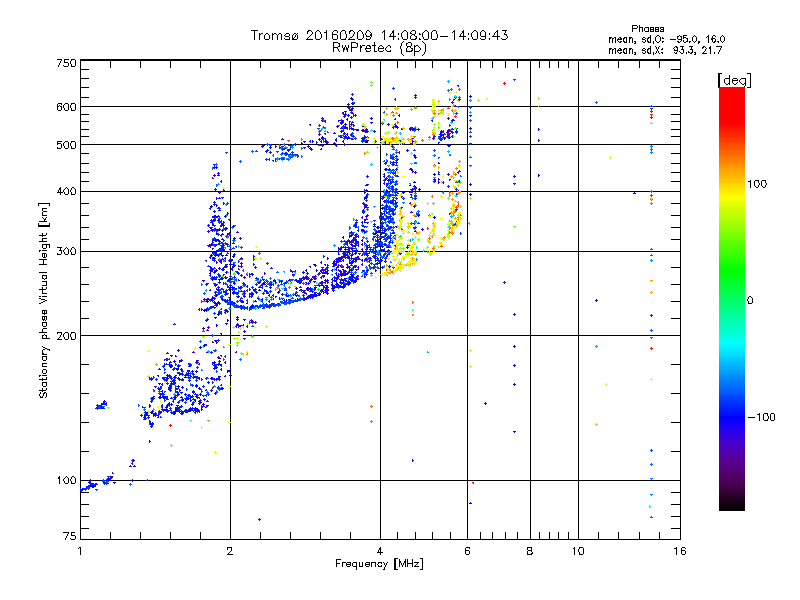Image resolution: width=800 pixels, height=600 pixels.
Task: Click the '8' x-axis tick label
Action: (530, 551)
